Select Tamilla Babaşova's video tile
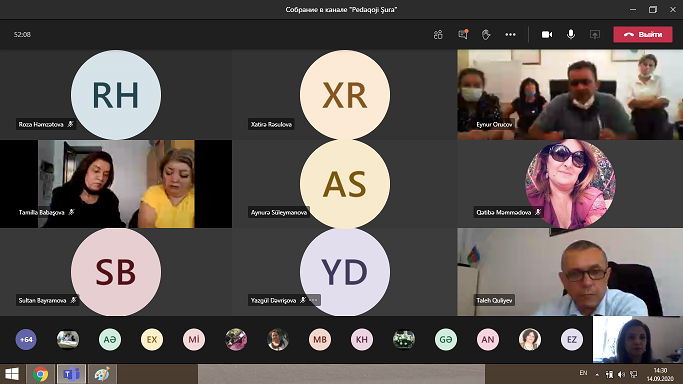Image resolution: width=683 pixels, height=384 pixels. (116, 184)
